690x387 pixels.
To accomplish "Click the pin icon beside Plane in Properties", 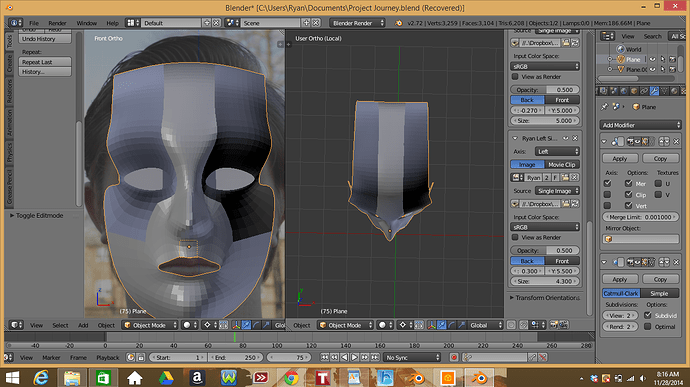I will (604, 107).
